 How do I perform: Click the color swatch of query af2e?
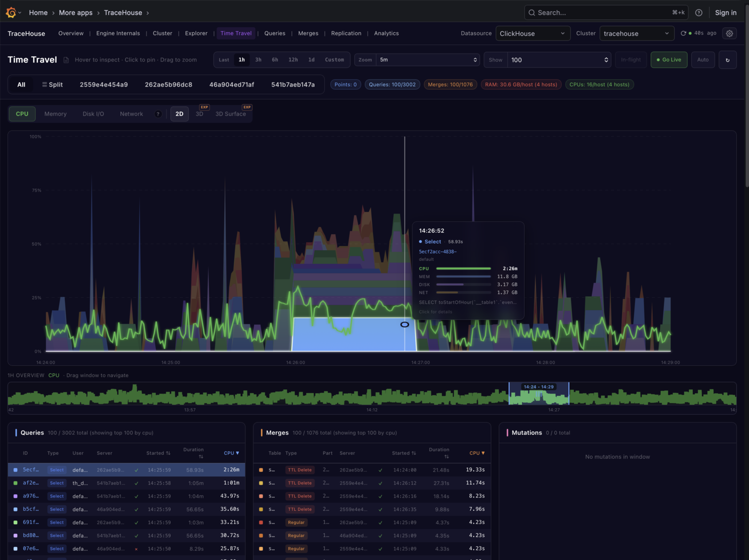(x=16, y=483)
